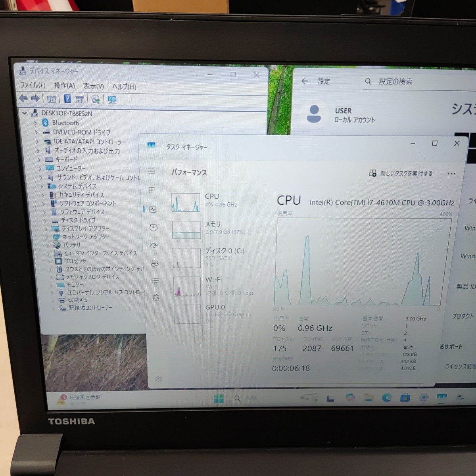Viewport: 476px width, 476px height.
Task: Click 新しいタスクを実行する button
Action: pos(401,173)
